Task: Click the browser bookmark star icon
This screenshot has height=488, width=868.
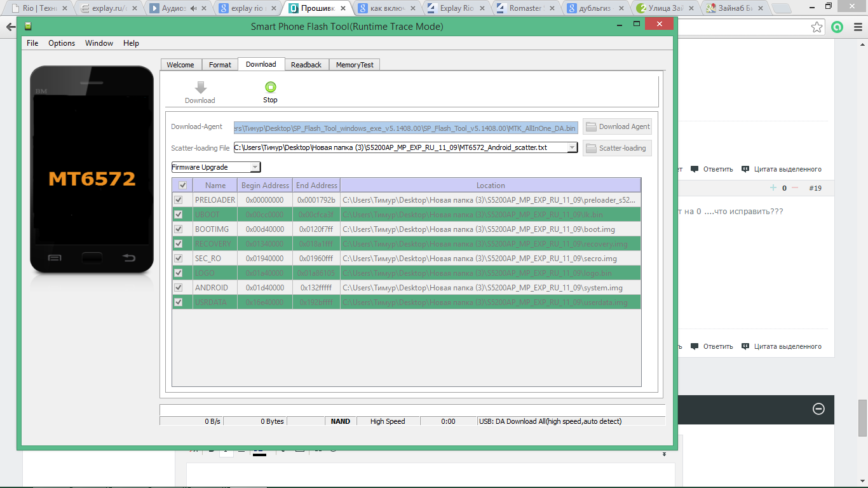Action: pyautogui.click(x=817, y=27)
